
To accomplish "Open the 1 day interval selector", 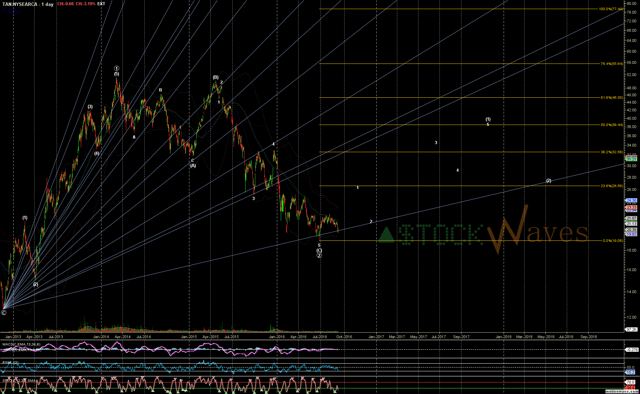I will (47, 4).
